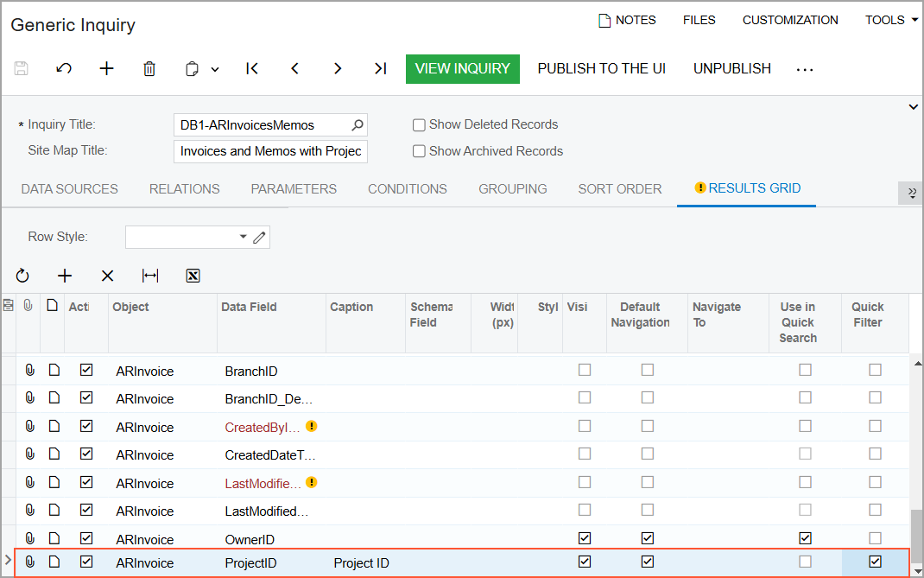The height and width of the screenshot is (578, 924).
Task: Click the Row Style pencil edit icon
Action: [x=259, y=237]
